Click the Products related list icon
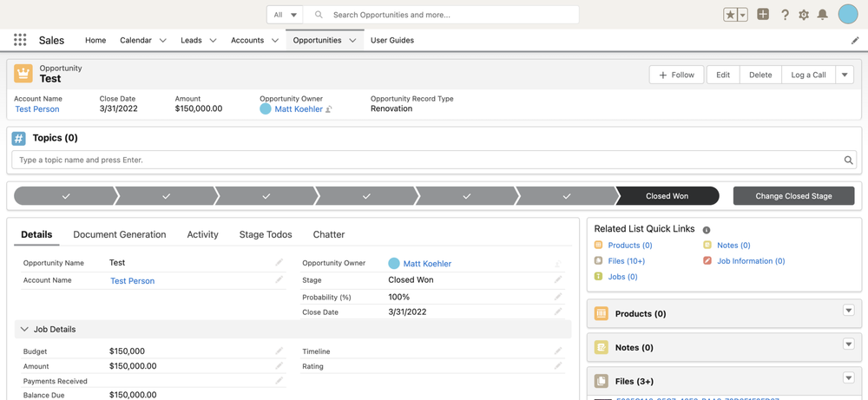 [x=602, y=314]
